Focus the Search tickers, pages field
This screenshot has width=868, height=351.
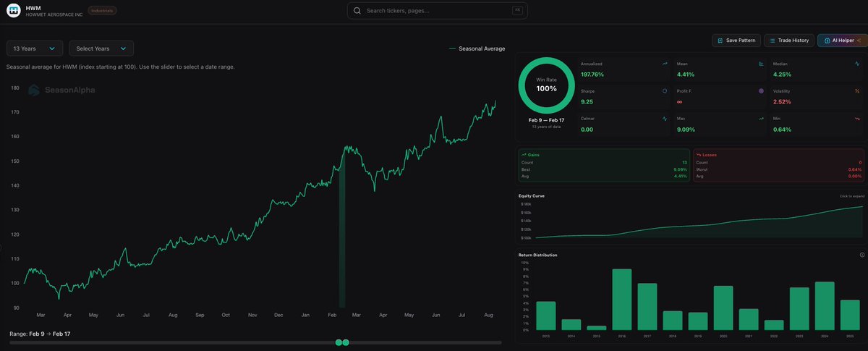[438, 11]
